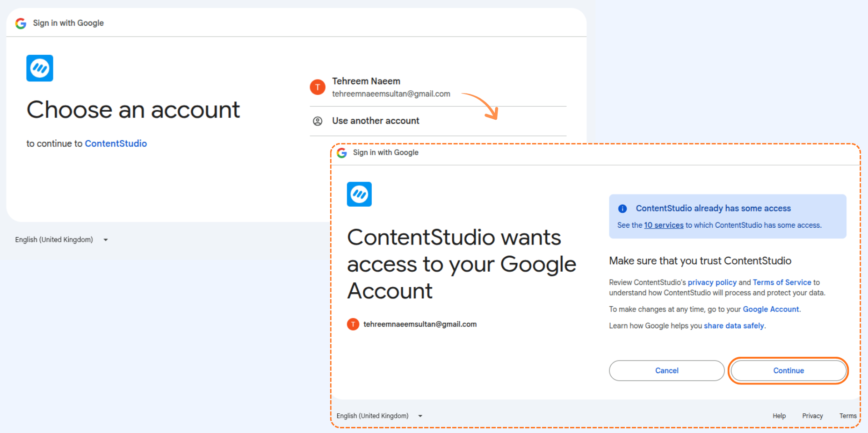Image resolution: width=868 pixels, height=433 pixels.
Task: Open Help in the consent dialog footer
Action: point(779,416)
